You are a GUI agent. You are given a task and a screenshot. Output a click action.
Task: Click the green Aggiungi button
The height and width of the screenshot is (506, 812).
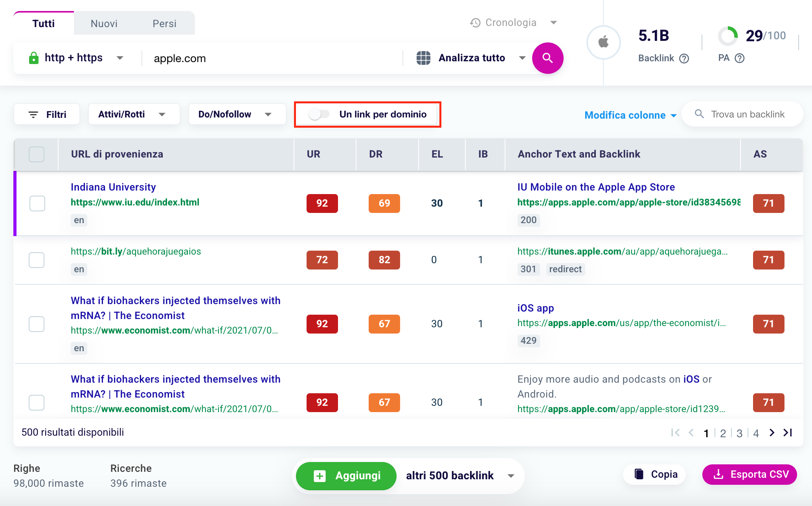pyautogui.click(x=346, y=476)
